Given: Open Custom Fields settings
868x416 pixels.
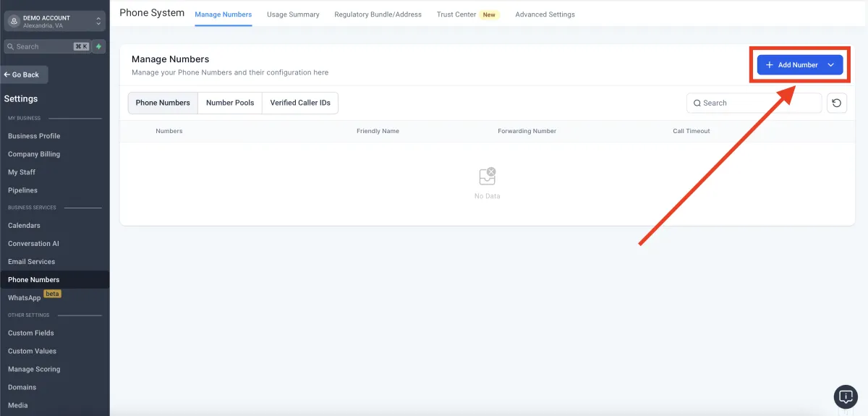Looking at the screenshot, I should coord(31,333).
